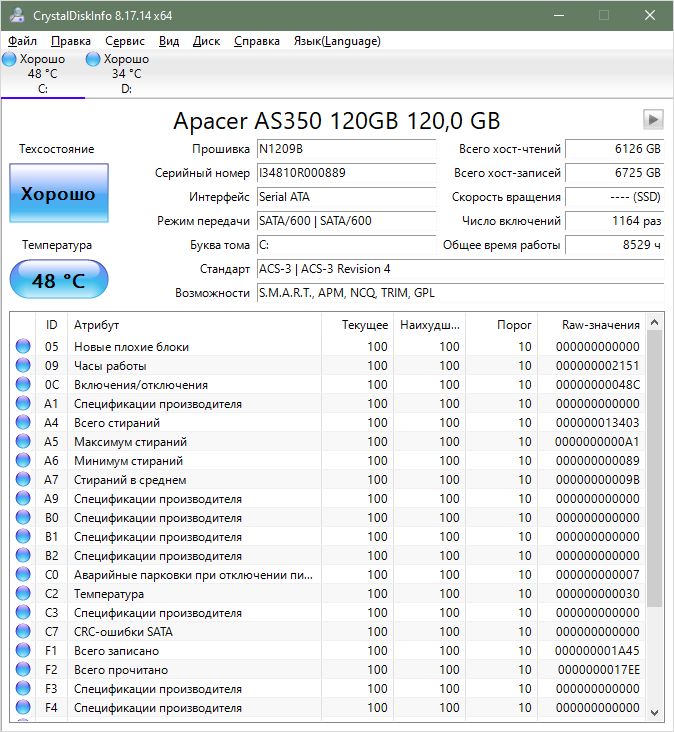Viewport: 674px width, 732px height.
Task: Click the status orb of attribute A7
Action: coord(23,479)
